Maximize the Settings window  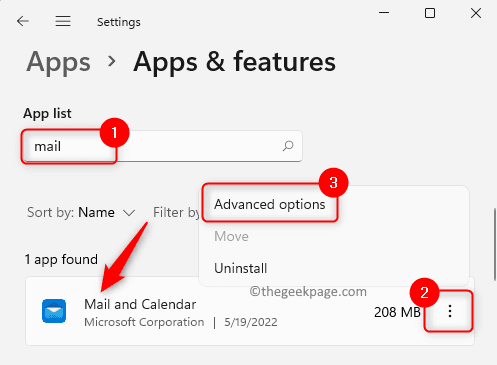430,13
